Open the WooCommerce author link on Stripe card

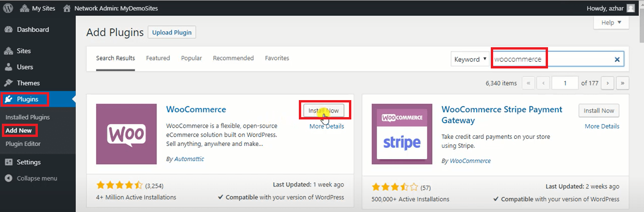[470, 161]
